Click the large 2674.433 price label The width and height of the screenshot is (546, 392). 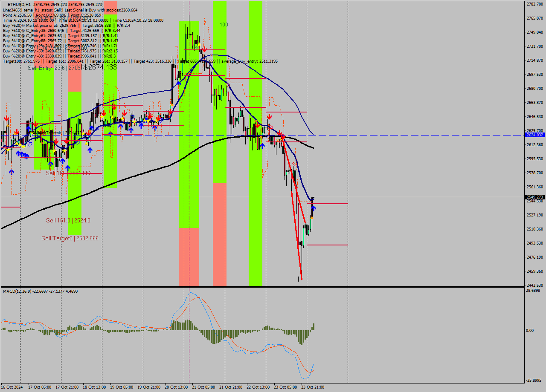pos(102,67)
